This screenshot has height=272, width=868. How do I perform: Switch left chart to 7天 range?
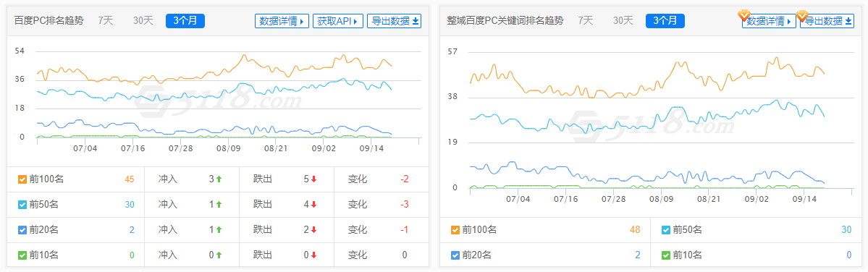click(x=106, y=20)
